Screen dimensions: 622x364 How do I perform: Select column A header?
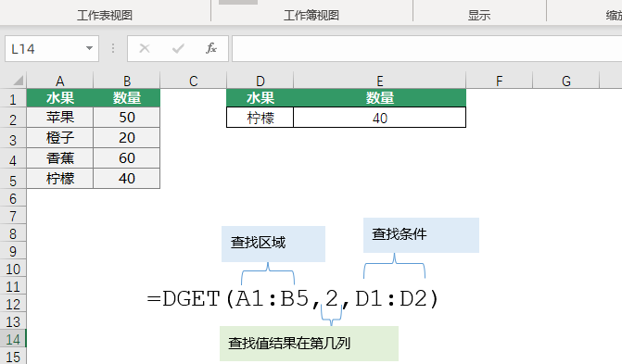click(x=60, y=81)
